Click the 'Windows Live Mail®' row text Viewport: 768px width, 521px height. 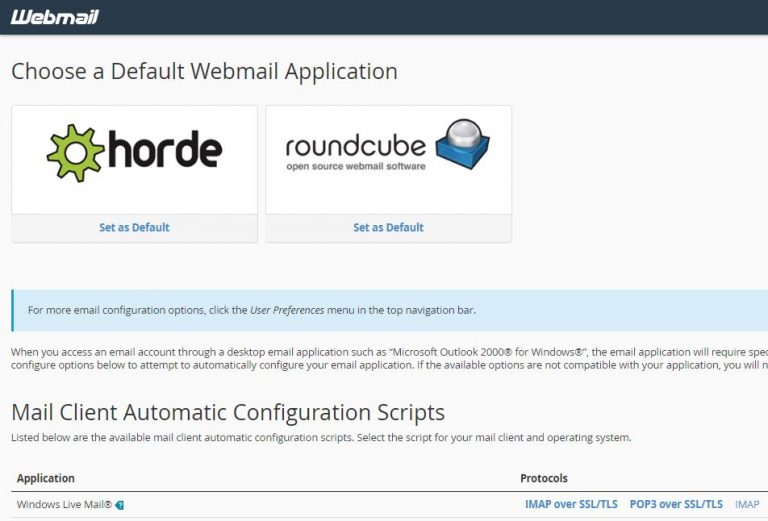pos(64,504)
